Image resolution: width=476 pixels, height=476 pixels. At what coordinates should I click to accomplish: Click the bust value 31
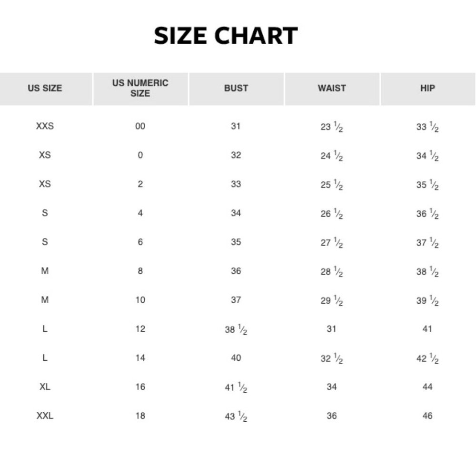236,126
